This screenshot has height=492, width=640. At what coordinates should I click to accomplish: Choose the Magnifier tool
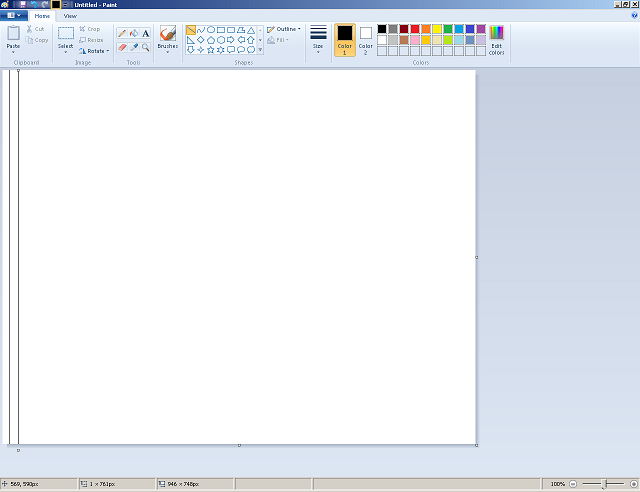[146, 47]
